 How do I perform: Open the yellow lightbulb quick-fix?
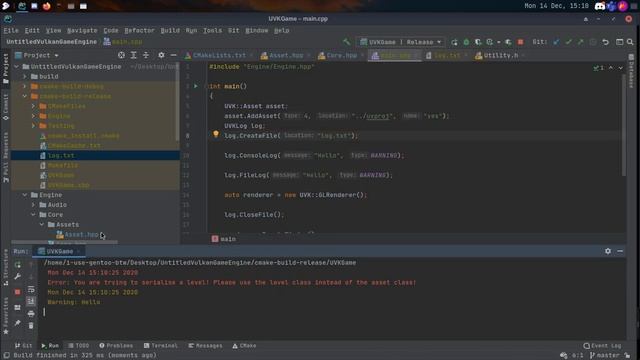tap(216, 134)
